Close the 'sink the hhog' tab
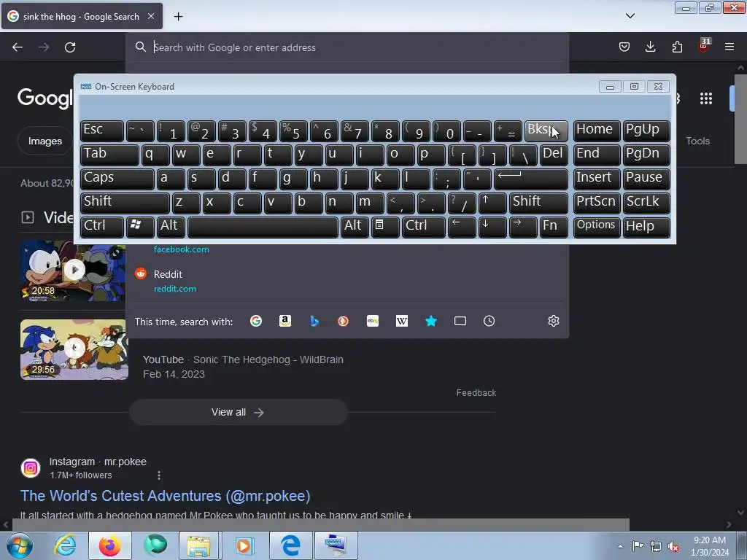This screenshot has height=560, width=747. click(151, 16)
